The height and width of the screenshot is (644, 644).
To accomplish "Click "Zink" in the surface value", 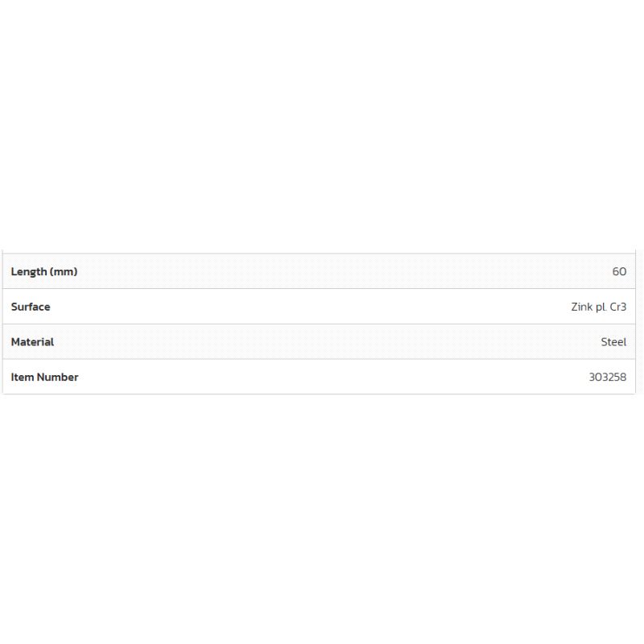I will pyautogui.click(x=582, y=307).
